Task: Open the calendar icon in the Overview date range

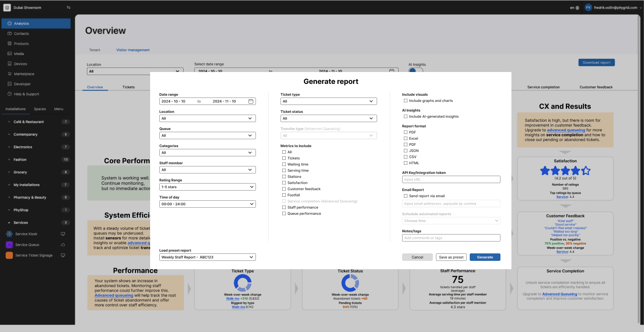Action: (392, 71)
